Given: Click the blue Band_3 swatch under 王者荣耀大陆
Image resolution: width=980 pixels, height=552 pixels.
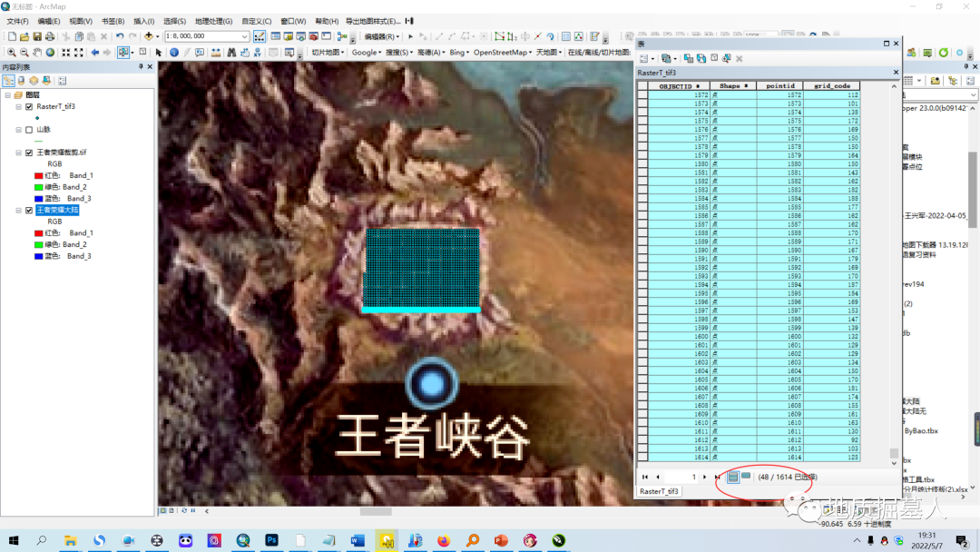Looking at the screenshot, I should point(39,256).
